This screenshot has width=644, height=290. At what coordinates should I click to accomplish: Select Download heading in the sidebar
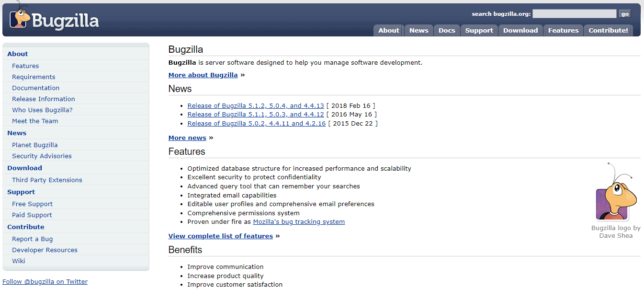24,168
